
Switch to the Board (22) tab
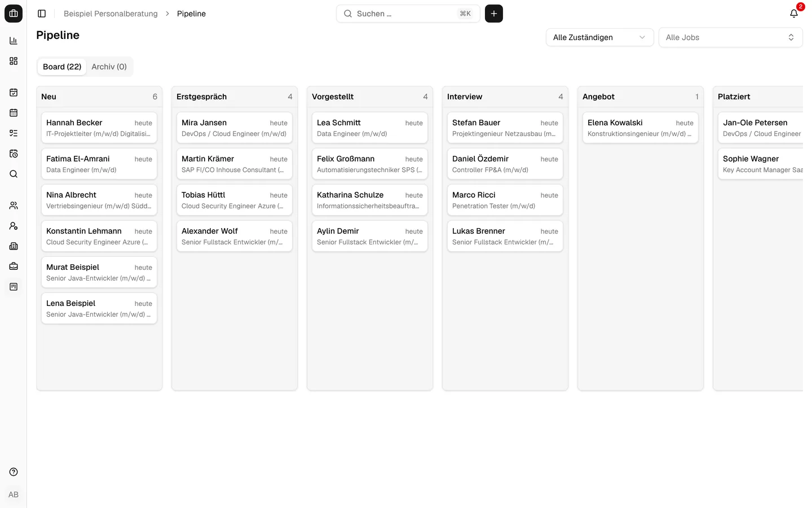(x=62, y=67)
